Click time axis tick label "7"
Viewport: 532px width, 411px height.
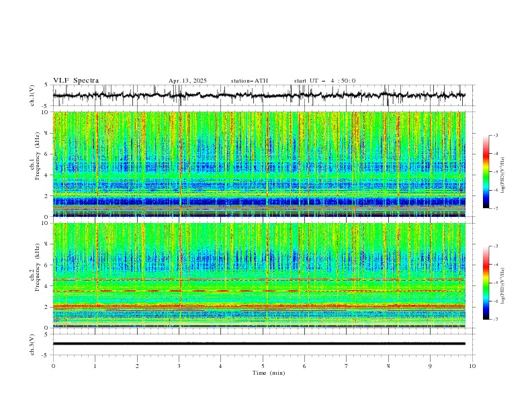coord(347,366)
